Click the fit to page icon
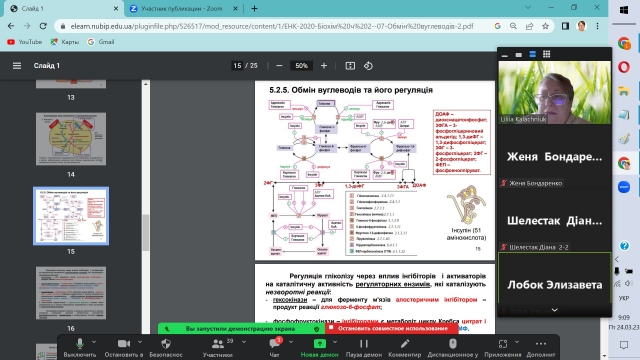This screenshot has width=640, height=360. pos(350,66)
